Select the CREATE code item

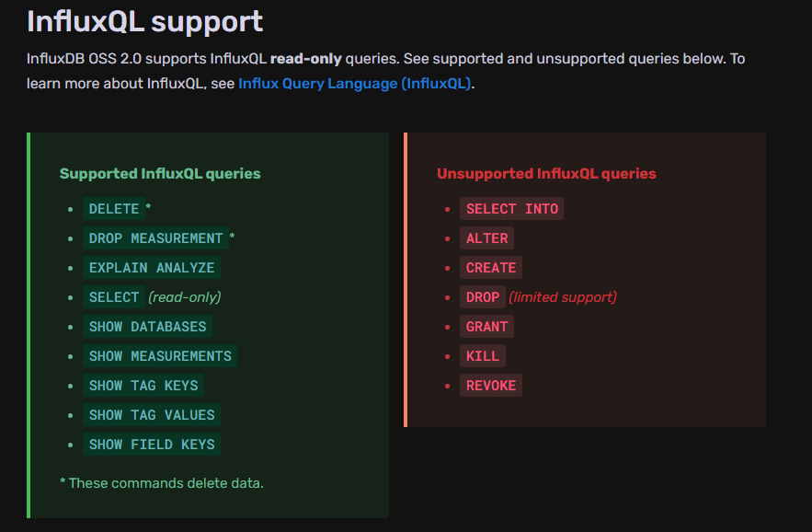[491, 268]
